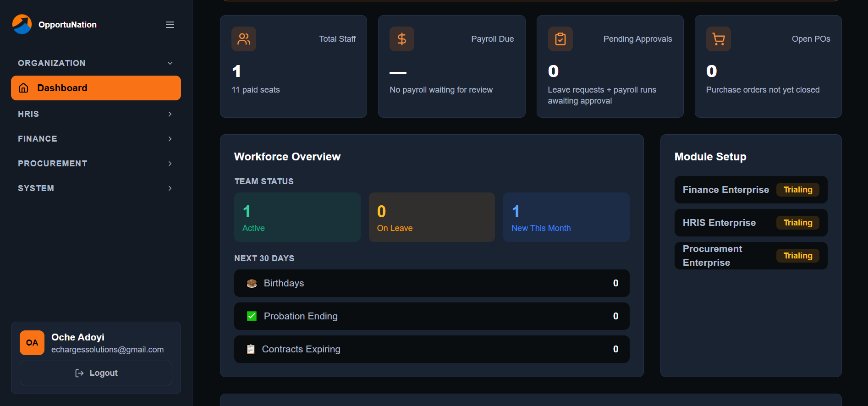Viewport: 868px width, 406px height.
Task: Click the Probation Ending green checkmark icon
Action: 252,316
